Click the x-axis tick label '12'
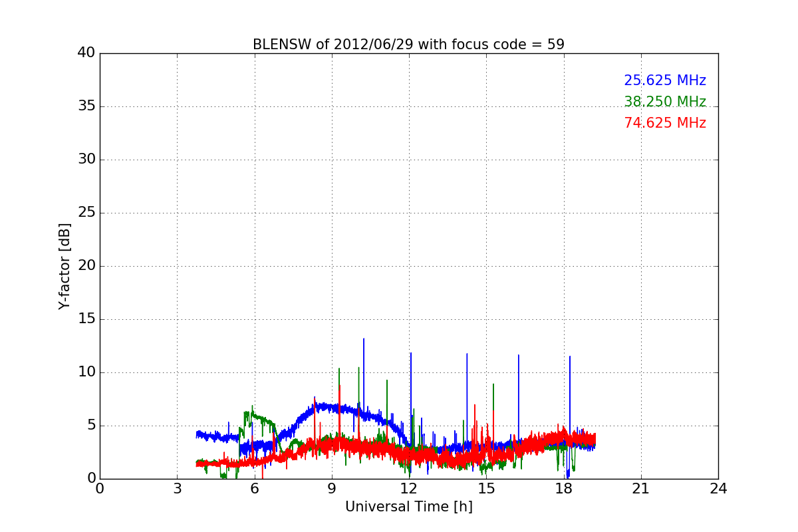 tap(409, 489)
